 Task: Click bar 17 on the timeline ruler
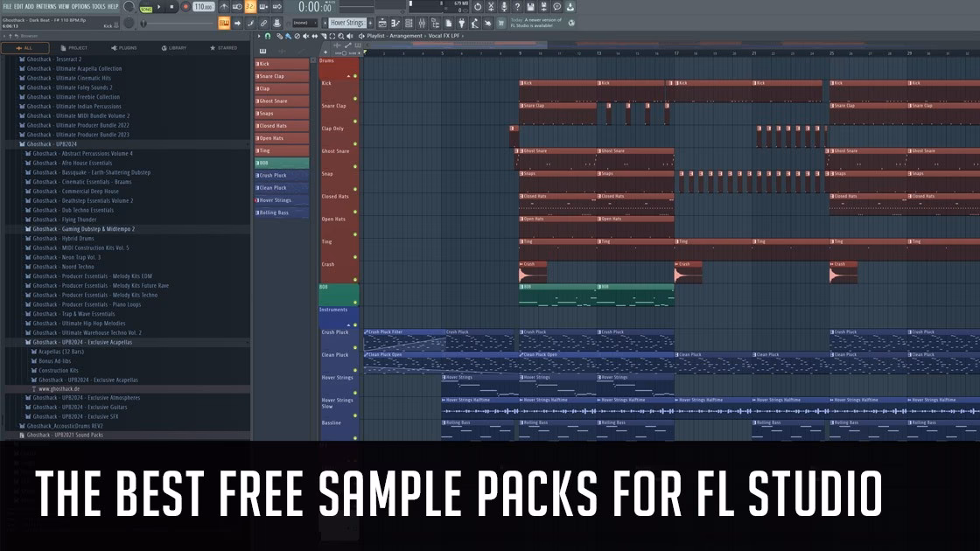676,53
